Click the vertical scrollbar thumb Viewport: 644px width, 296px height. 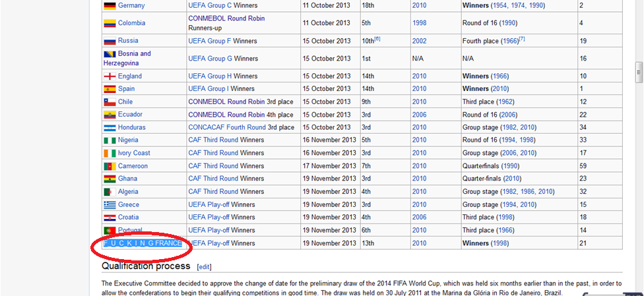coord(638,71)
